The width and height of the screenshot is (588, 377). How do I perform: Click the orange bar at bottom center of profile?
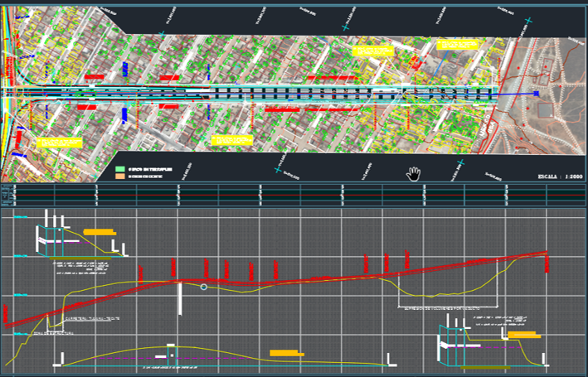click(x=286, y=353)
